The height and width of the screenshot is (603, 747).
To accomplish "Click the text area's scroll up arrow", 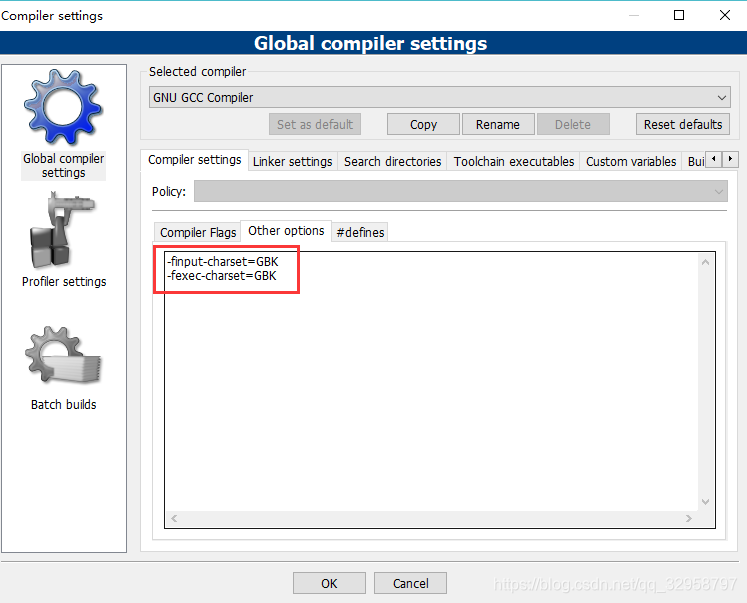I will [x=706, y=262].
